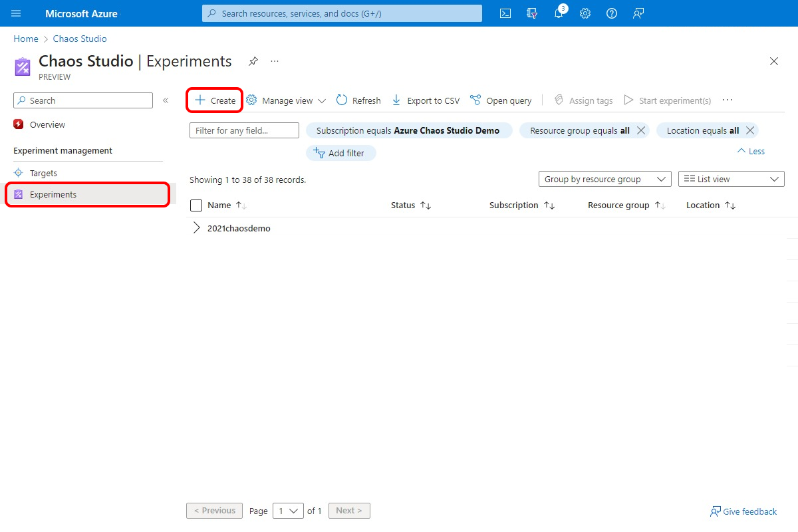Open the Overview sidebar item
Screen dimensions: 798x532
point(47,124)
